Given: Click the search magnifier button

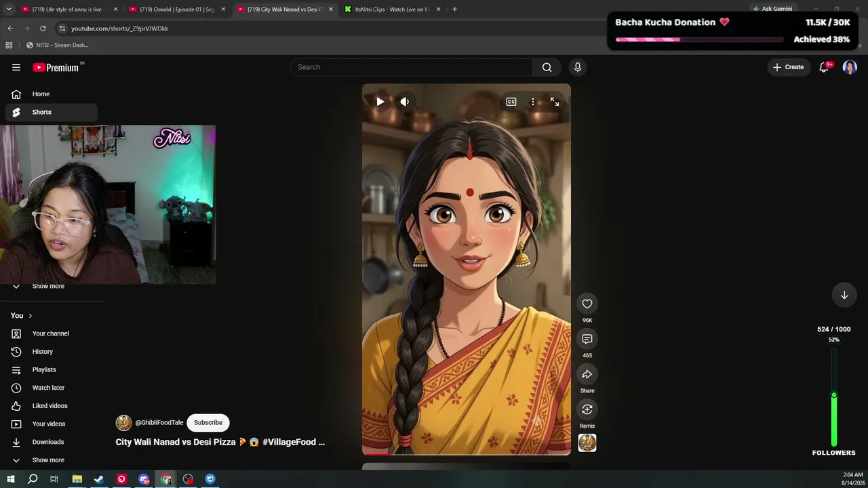Looking at the screenshot, I should point(547,67).
